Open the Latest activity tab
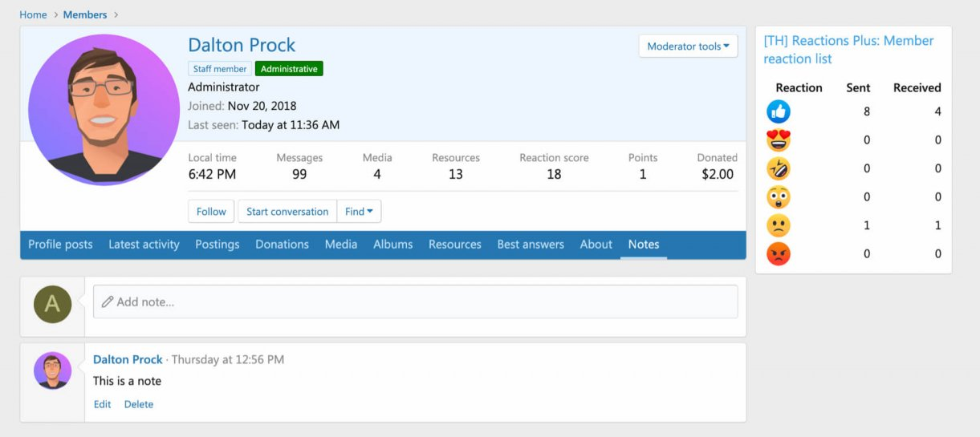The width and height of the screenshot is (980, 437). [144, 245]
